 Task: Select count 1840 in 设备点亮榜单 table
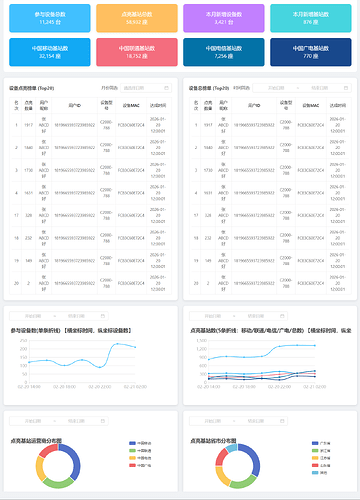[28, 147]
